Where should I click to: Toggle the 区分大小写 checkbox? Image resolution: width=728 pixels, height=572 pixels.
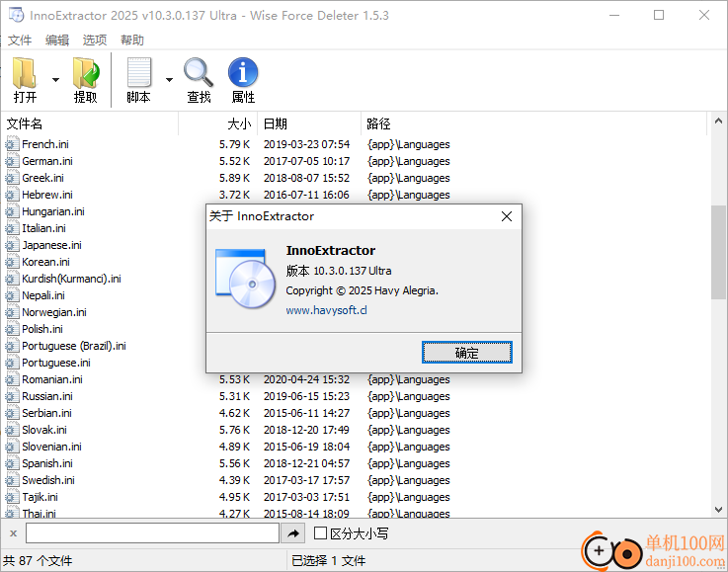click(x=320, y=533)
